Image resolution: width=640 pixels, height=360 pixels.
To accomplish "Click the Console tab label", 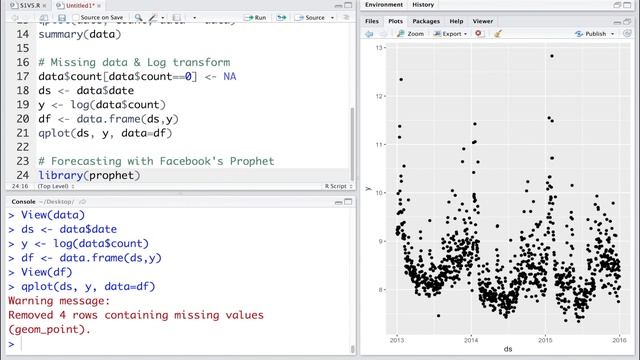I will click(23, 202).
